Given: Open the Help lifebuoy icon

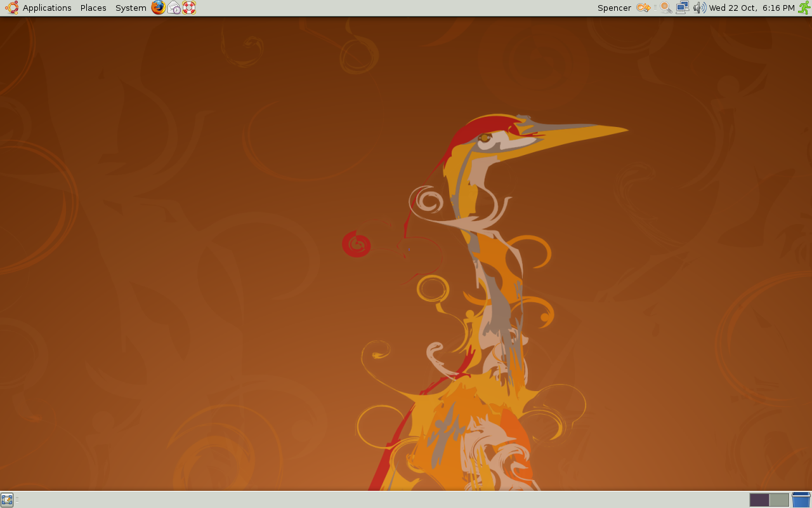Looking at the screenshot, I should coord(189,8).
